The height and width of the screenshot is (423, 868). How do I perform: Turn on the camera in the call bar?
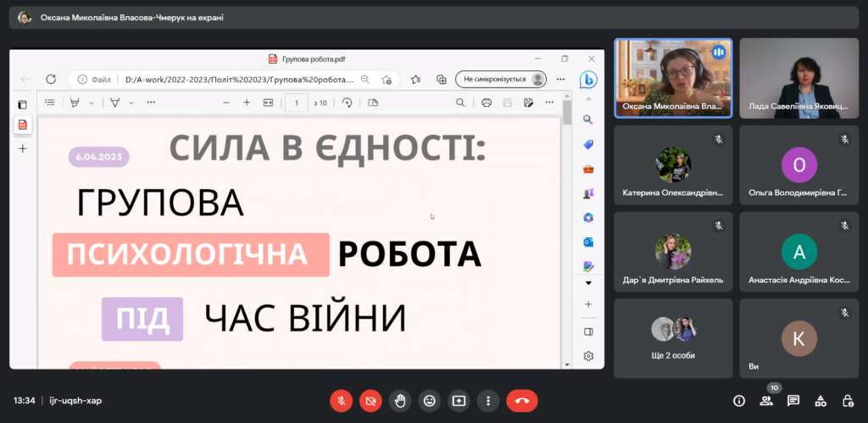[370, 400]
